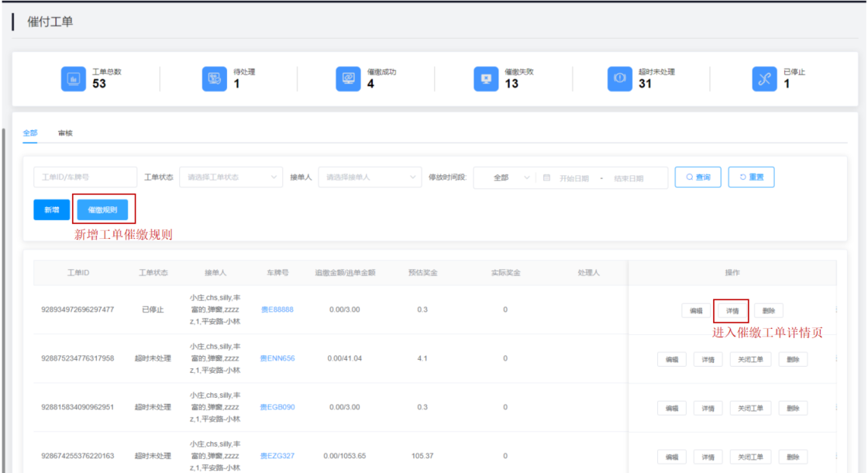
Task: Click the 已停止 statistics icon
Action: pos(764,78)
